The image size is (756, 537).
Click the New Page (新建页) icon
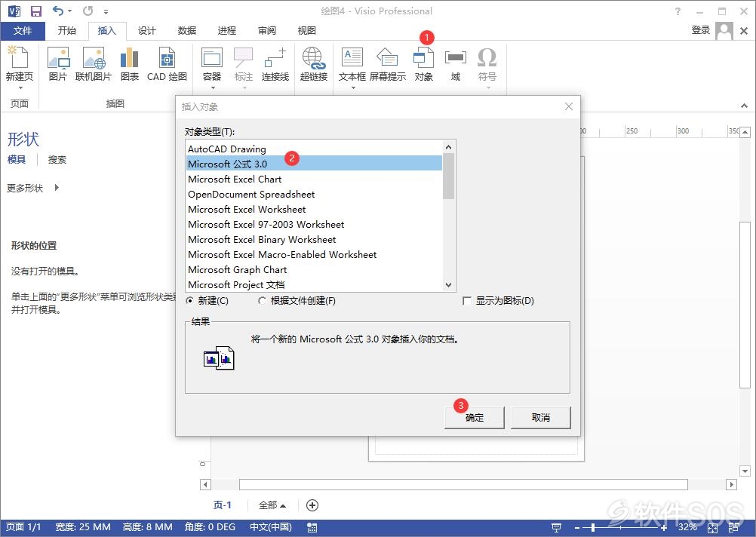[x=20, y=57]
